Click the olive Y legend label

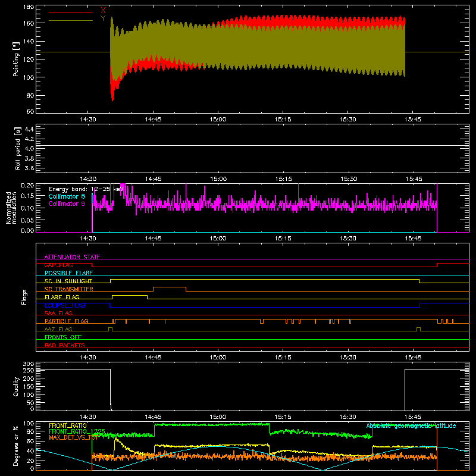[x=103, y=18]
